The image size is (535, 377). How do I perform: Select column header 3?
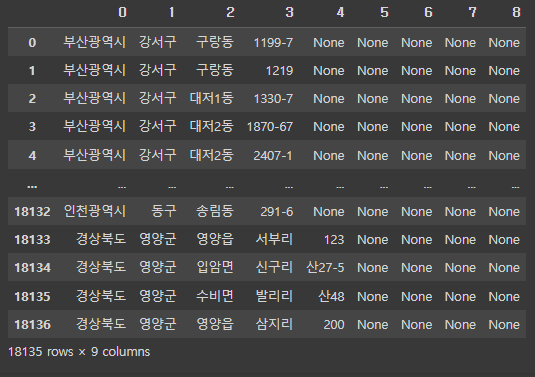[289, 13]
